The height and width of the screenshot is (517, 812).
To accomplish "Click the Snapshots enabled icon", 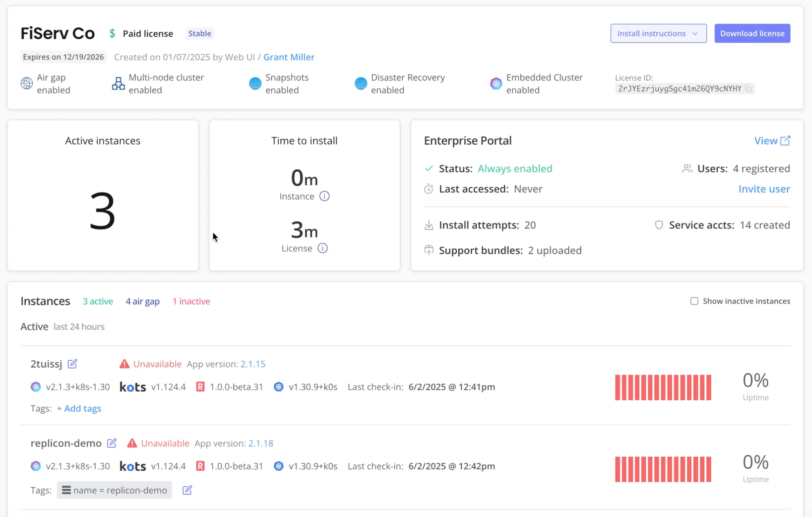I will point(255,83).
